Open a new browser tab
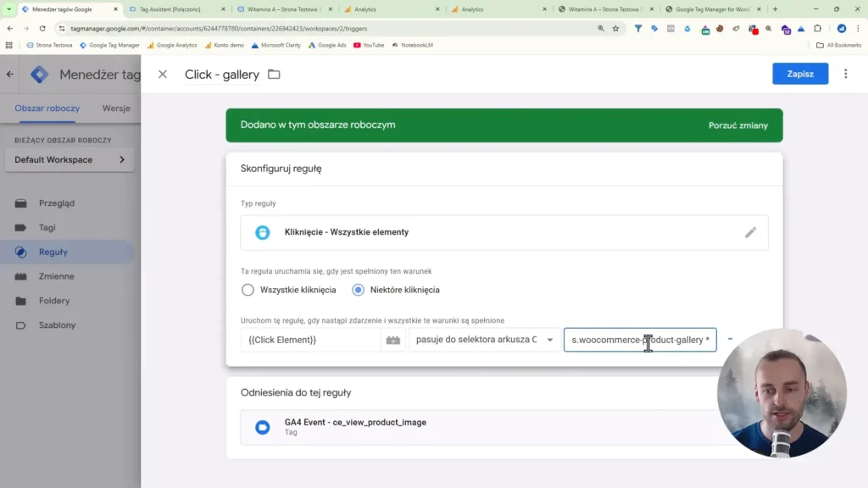 pos(775,9)
